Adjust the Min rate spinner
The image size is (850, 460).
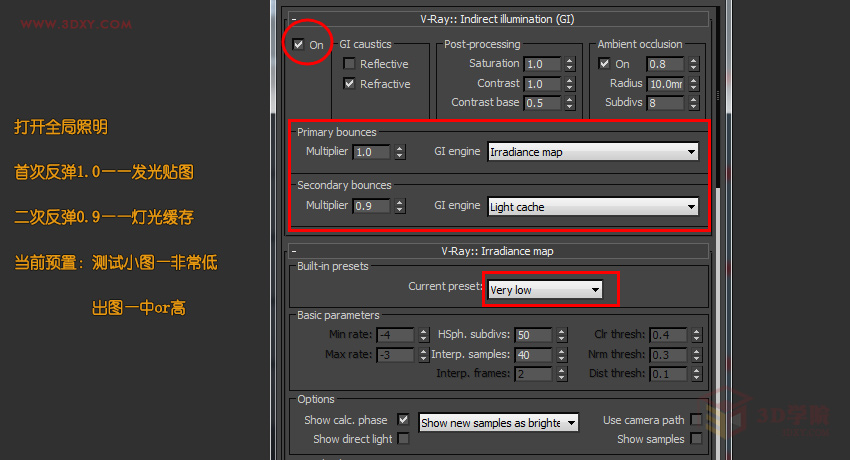point(424,335)
